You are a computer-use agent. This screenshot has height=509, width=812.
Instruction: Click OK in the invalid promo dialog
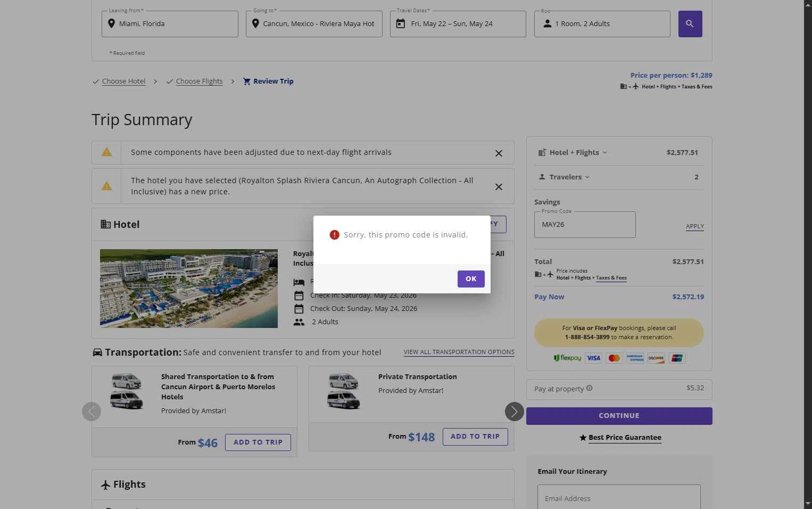[471, 279]
